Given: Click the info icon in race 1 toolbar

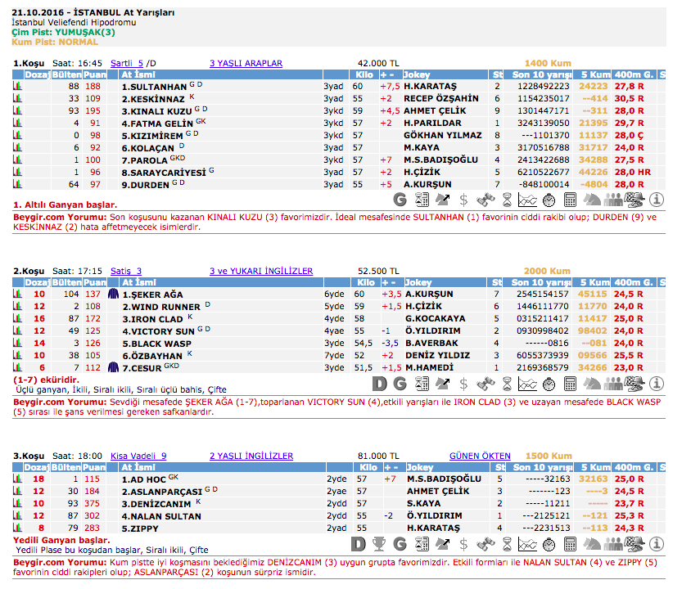Looking at the screenshot, I should [657, 199].
